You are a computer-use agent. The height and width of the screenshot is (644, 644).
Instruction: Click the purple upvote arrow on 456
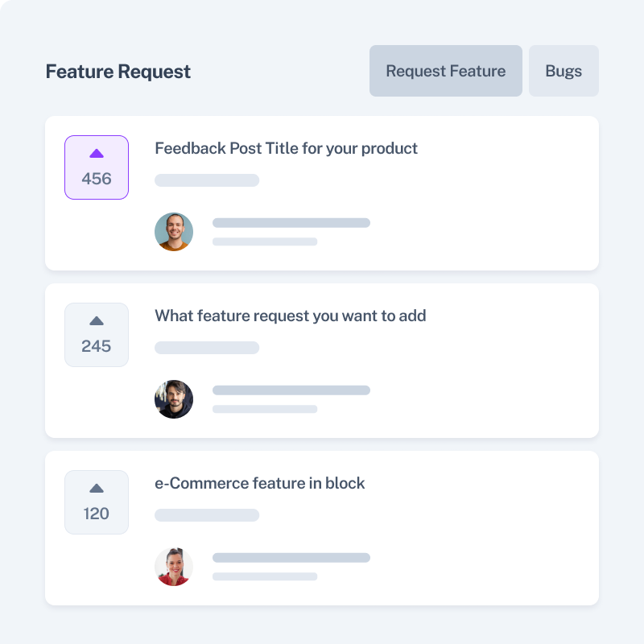click(97, 153)
